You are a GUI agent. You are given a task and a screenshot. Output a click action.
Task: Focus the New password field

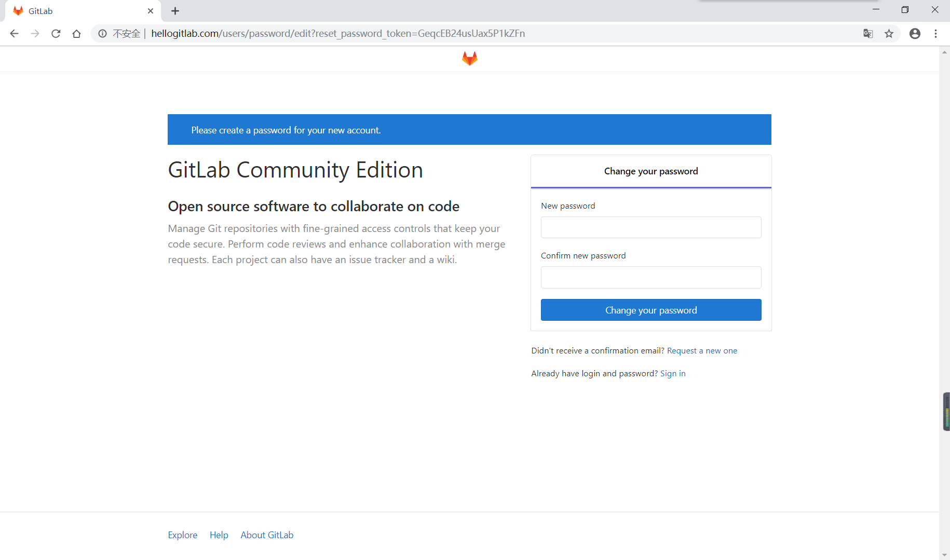[651, 227]
